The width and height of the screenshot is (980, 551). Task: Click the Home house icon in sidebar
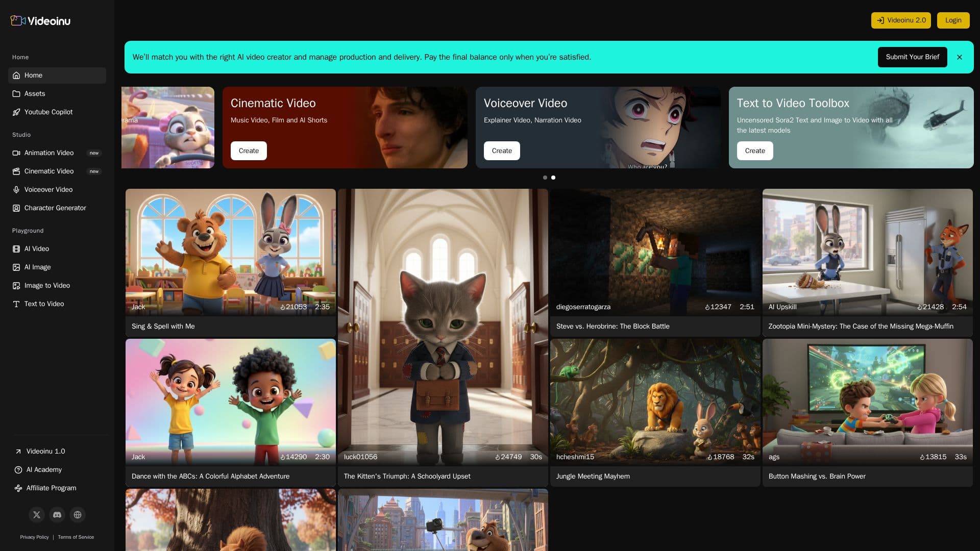coord(16,76)
